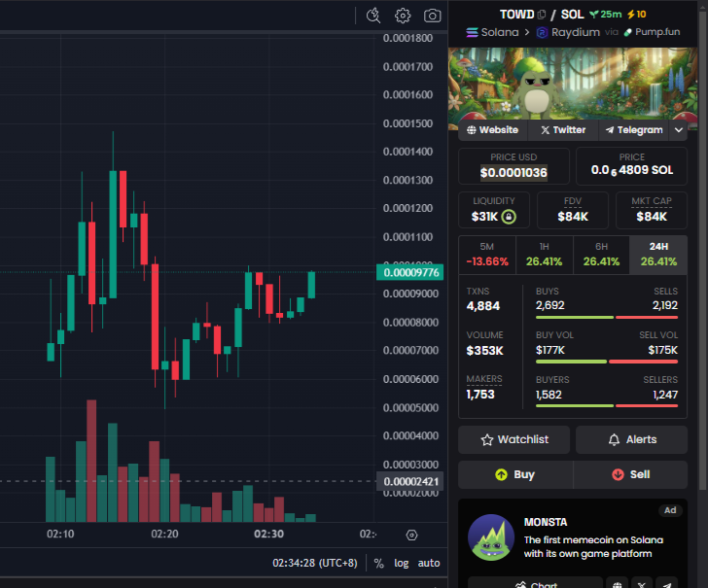708x588 pixels.
Task: Add pair to Watchlist
Action: [x=513, y=439]
